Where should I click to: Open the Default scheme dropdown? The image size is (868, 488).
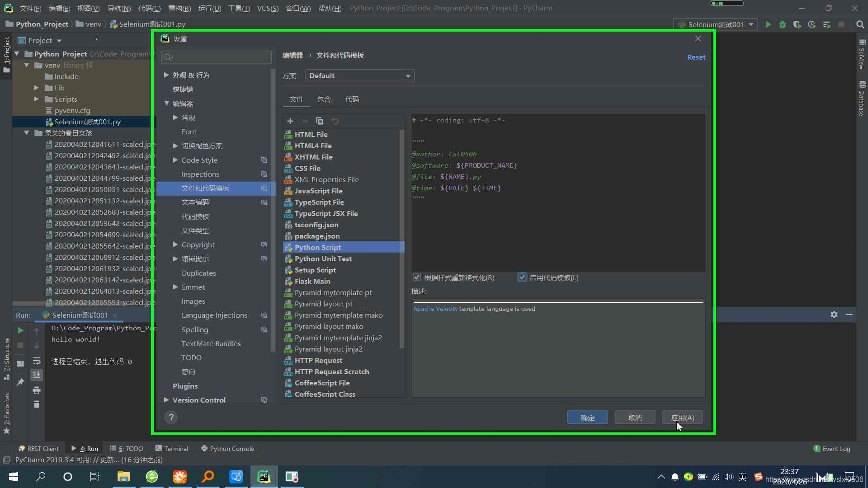359,76
